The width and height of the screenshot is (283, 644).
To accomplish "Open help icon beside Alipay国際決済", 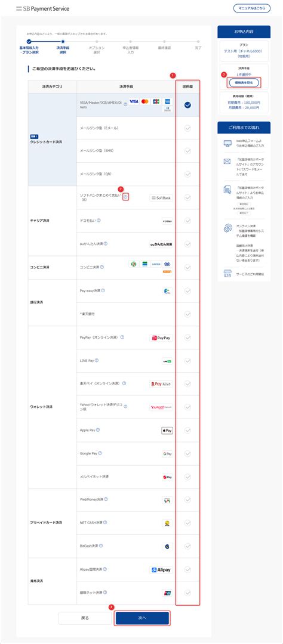I will pos(106,569).
